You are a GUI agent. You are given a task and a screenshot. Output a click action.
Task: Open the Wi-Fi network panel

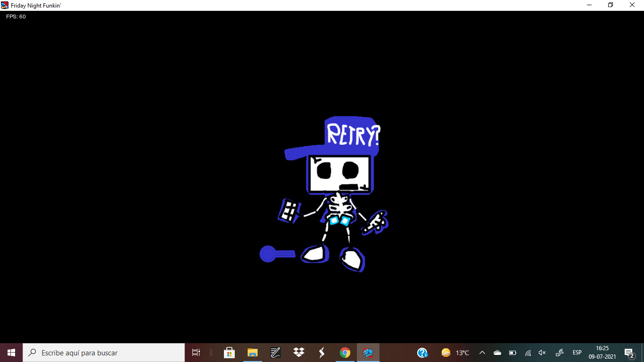point(528,352)
